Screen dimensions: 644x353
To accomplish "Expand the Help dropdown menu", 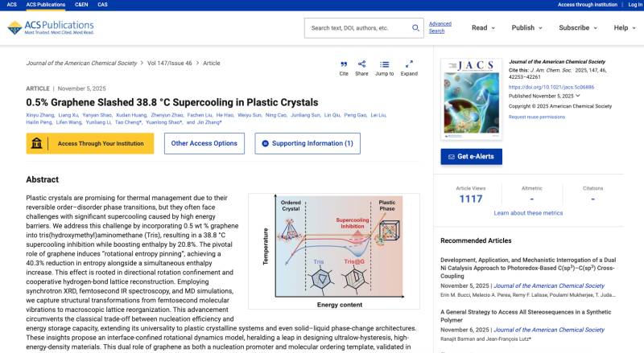I will [625, 27].
